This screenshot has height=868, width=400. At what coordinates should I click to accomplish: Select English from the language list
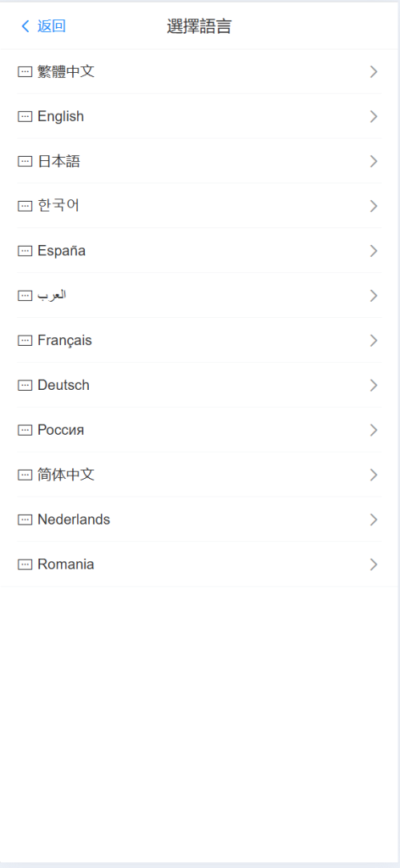coord(199,116)
